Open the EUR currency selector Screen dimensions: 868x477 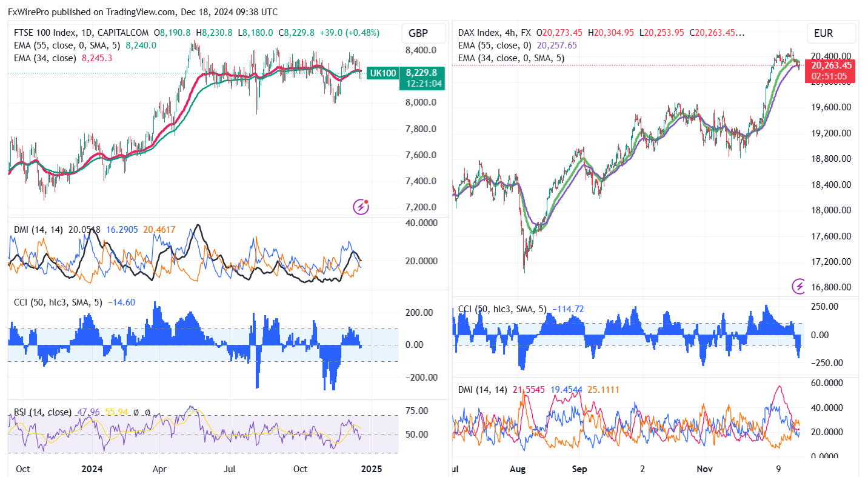(831, 33)
